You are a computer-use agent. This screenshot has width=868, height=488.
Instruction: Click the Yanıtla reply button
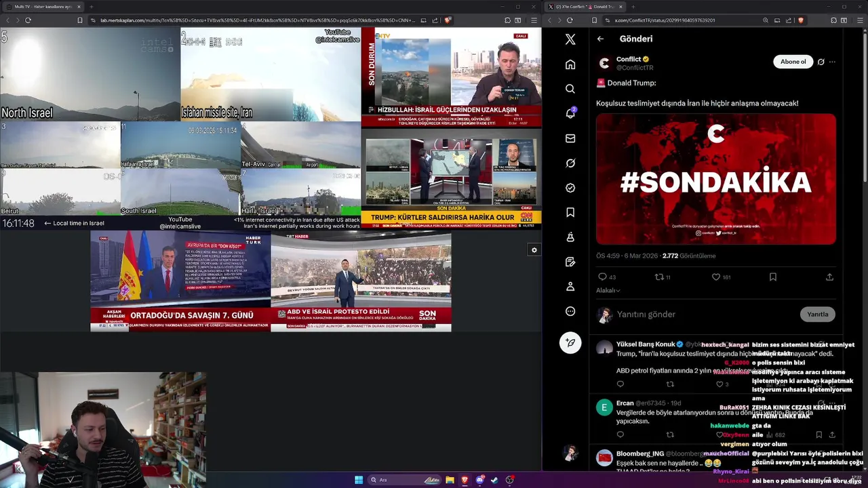[817, 314]
